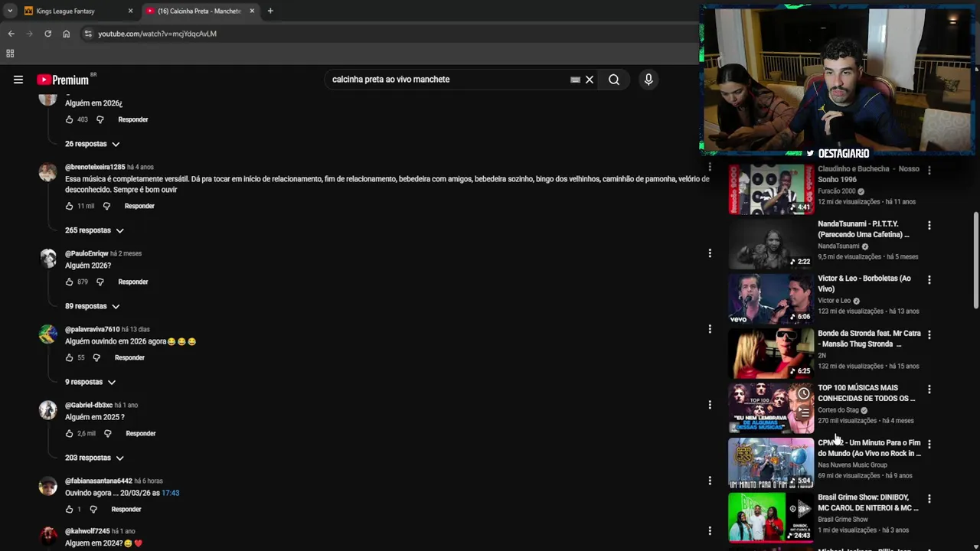Clear the search box with X
The height and width of the screenshot is (551, 980).
tap(590, 80)
